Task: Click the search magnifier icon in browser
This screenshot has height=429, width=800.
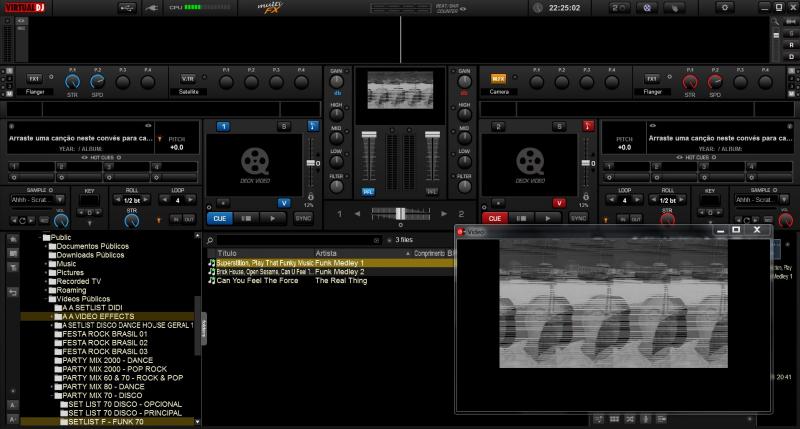Action: click(x=210, y=240)
